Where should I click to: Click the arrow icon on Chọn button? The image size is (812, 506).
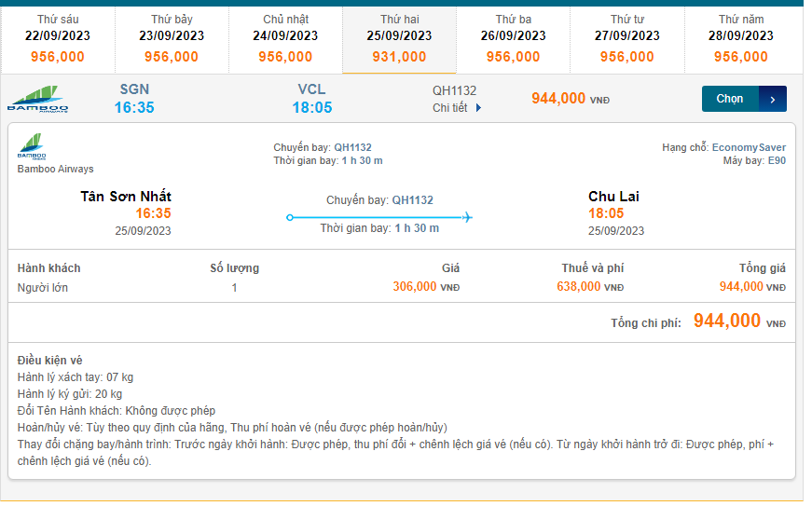click(773, 99)
